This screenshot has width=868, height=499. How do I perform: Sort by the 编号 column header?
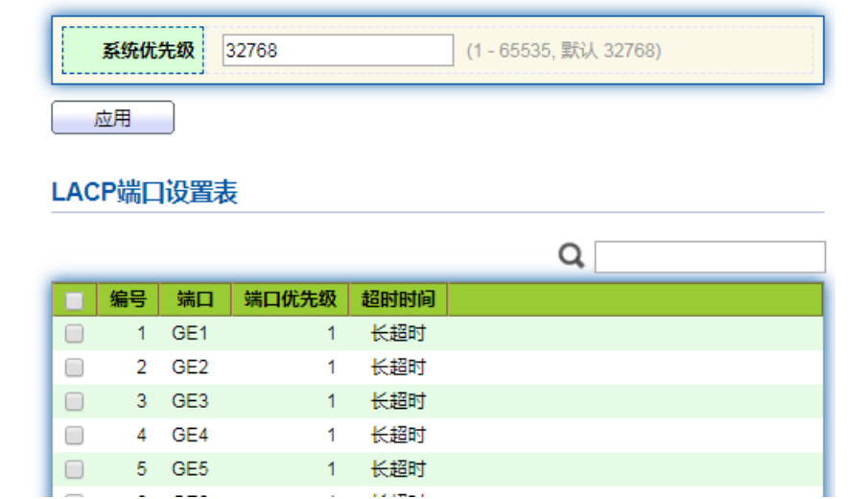(128, 299)
